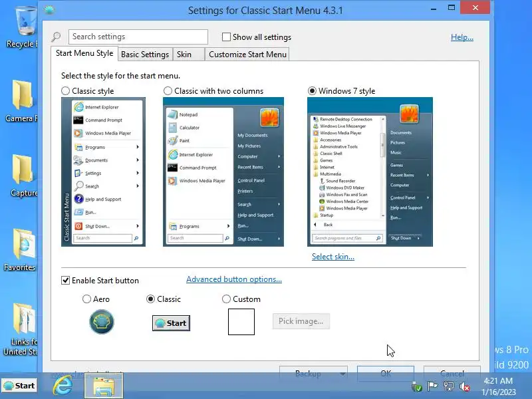Select the Captures folder on desktop
This screenshot has height=399, width=532.
(x=23, y=176)
